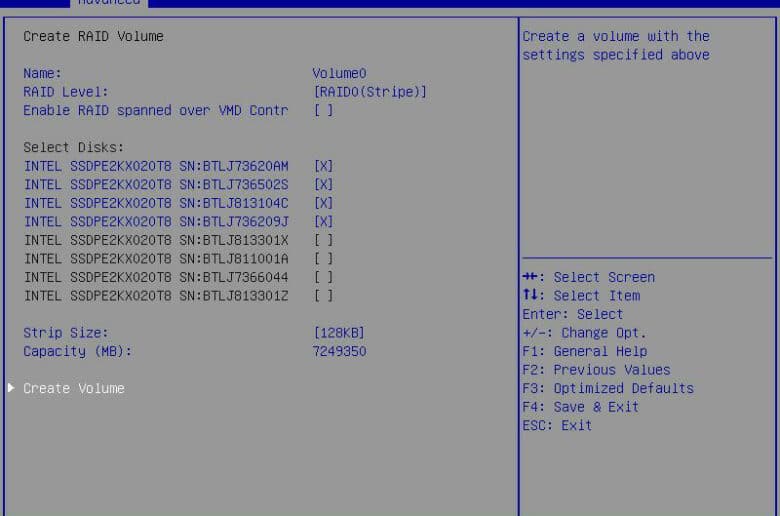Toggle checkbox for disk SN:BTLJ73620AM
This screenshot has height=516, width=780.
323,166
